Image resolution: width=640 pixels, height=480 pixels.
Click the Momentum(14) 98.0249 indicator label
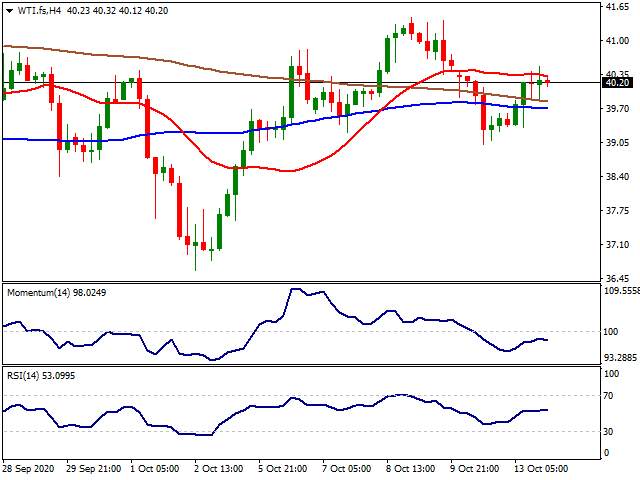(x=57, y=293)
